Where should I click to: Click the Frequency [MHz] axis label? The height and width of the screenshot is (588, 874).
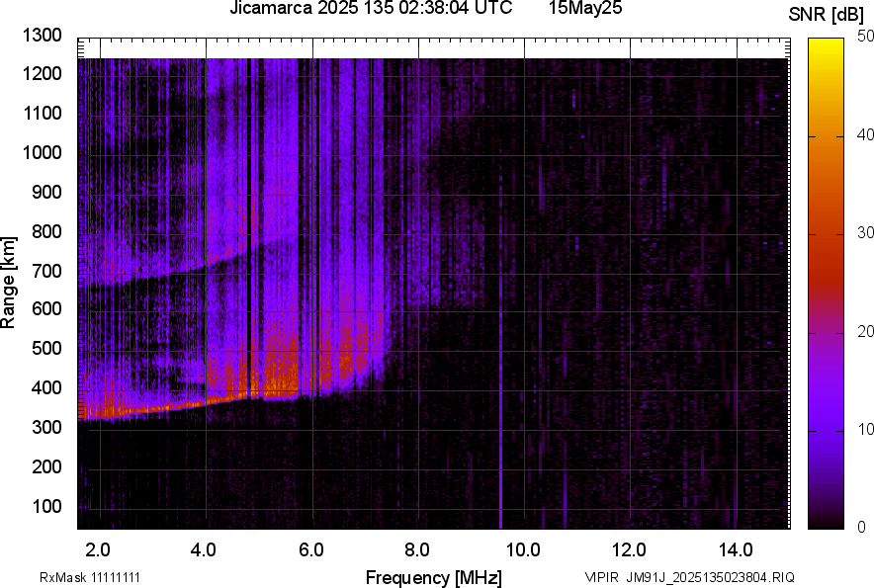[x=433, y=577]
